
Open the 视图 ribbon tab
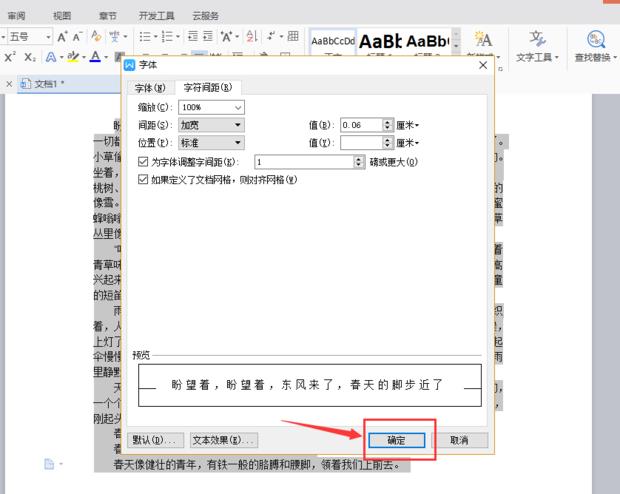62,16
